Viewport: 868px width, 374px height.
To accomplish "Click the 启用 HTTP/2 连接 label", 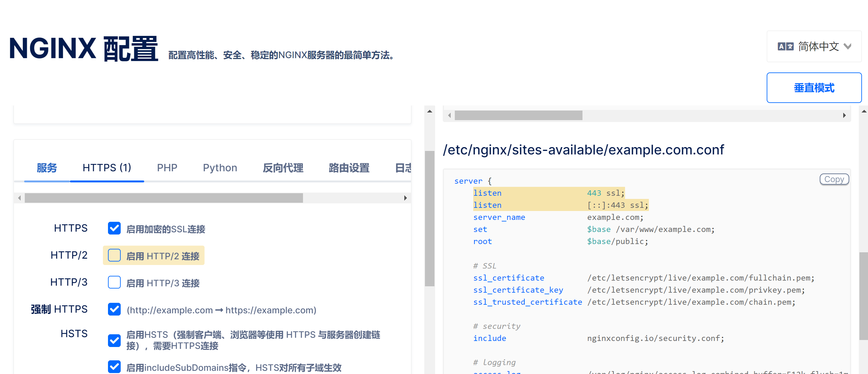I will tap(163, 256).
